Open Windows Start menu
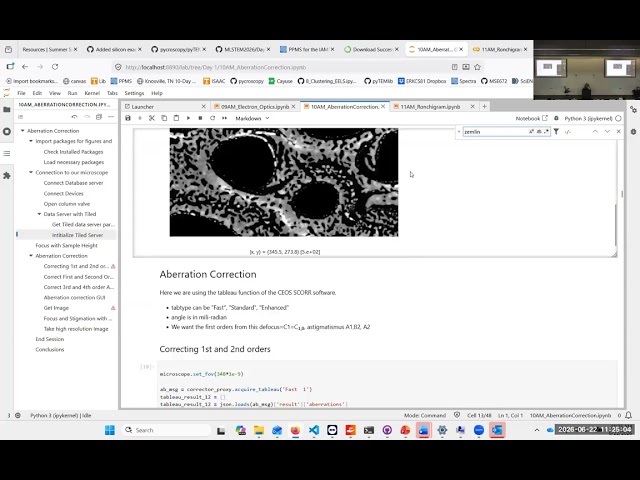Image resolution: width=640 pixels, height=480 pixels. (110, 430)
